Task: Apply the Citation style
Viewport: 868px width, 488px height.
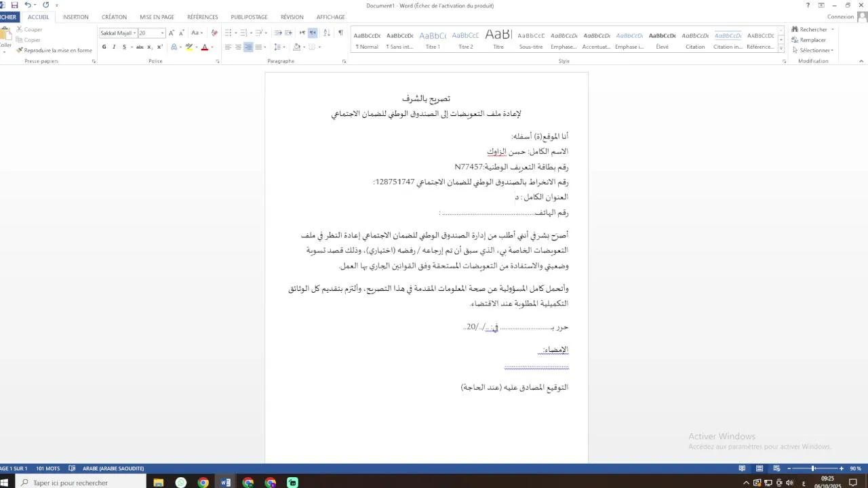Action: tap(695, 41)
